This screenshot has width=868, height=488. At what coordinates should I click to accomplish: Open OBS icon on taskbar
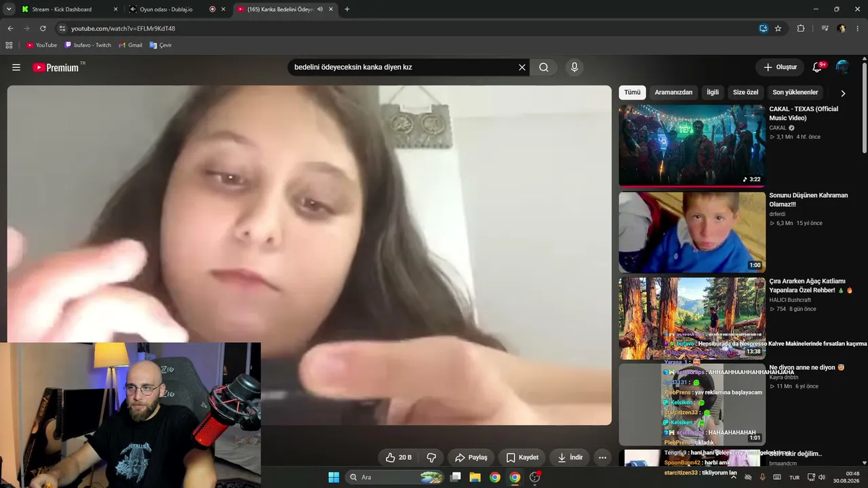[535, 477]
